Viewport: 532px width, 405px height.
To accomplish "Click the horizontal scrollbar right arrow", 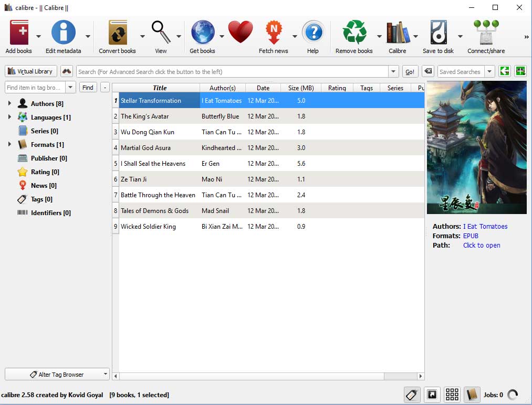I will pos(421,376).
